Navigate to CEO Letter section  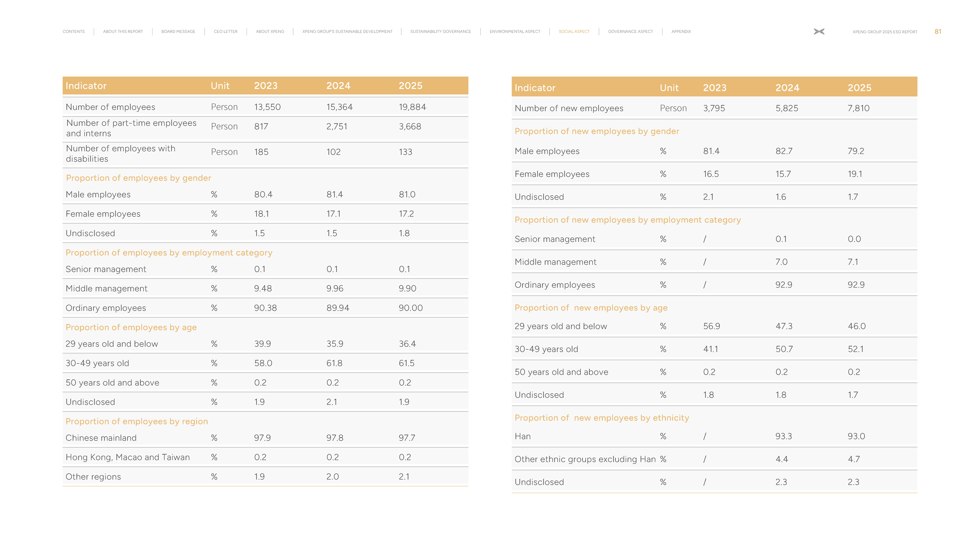(x=225, y=32)
